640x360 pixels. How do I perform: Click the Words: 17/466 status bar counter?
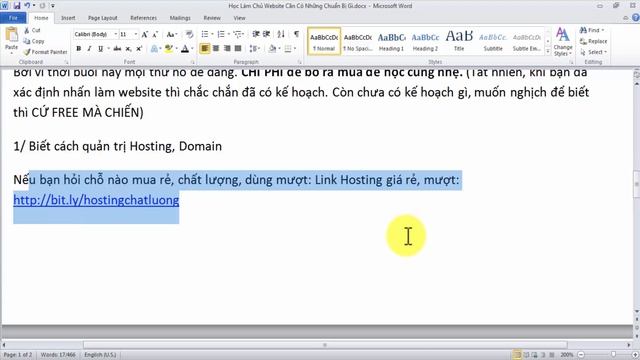(x=58, y=355)
